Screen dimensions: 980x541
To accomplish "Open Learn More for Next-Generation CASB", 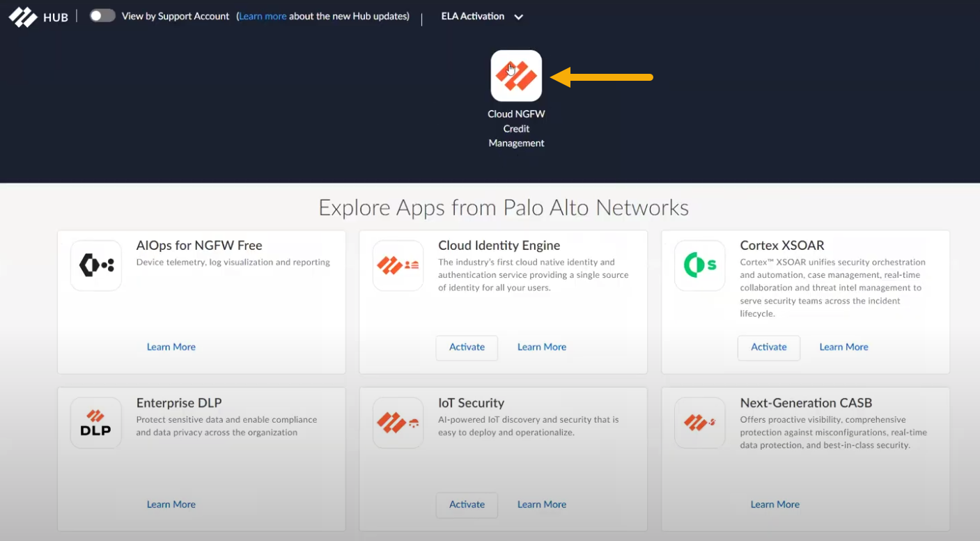I will click(x=775, y=505).
